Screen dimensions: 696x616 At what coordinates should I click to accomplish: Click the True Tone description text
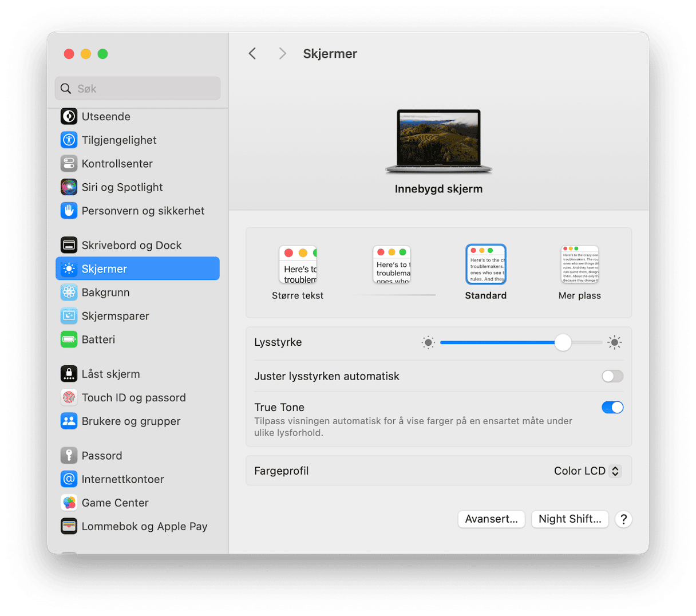(413, 427)
